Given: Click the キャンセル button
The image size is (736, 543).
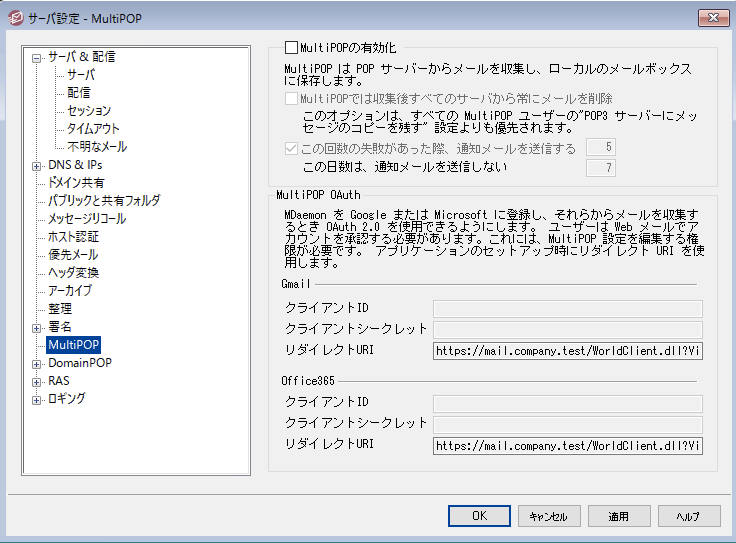Looking at the screenshot, I should [548, 516].
